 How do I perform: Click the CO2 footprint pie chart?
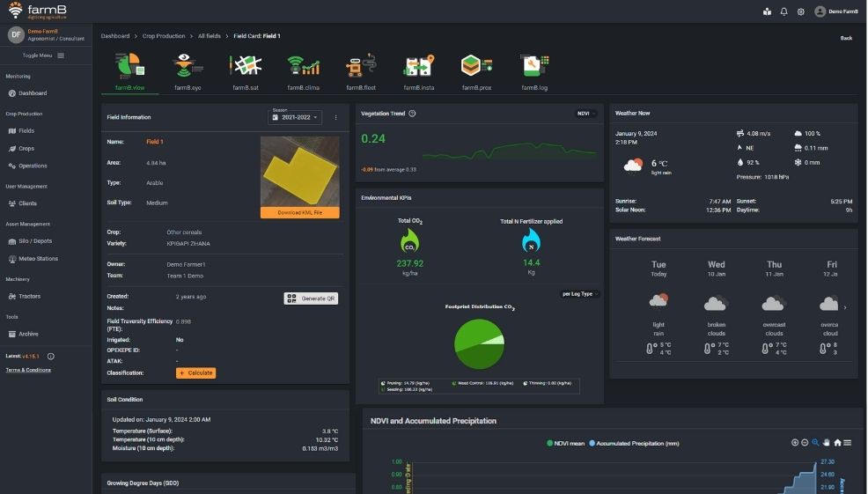click(480, 344)
